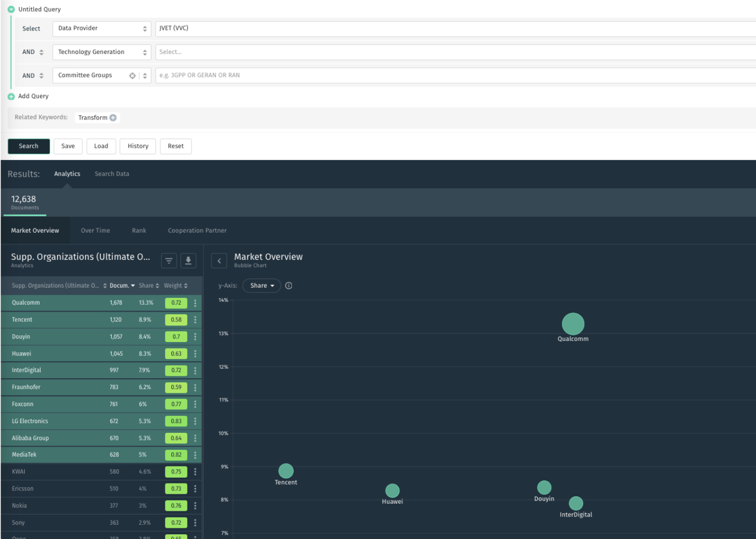Viewport: 756px width, 539px height.
Task: Select the Cooperation Partner tab
Action: (198, 231)
